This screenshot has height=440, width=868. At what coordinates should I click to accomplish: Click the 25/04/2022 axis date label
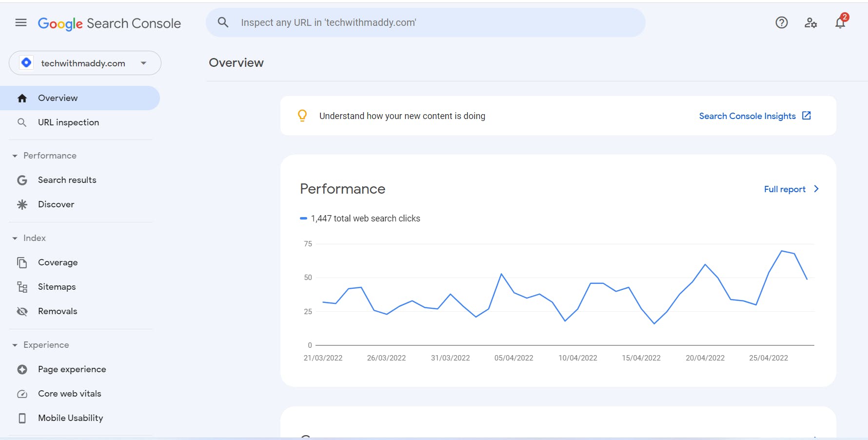point(769,358)
